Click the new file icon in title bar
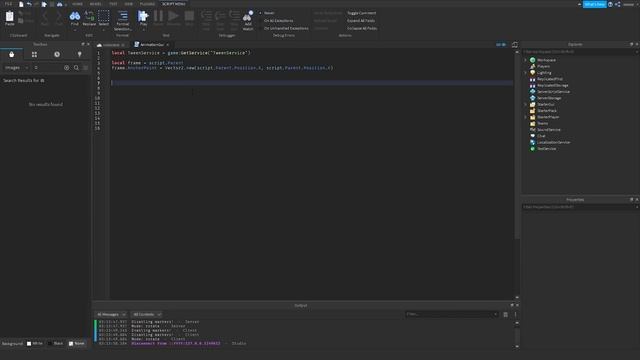 tap(21, 4)
